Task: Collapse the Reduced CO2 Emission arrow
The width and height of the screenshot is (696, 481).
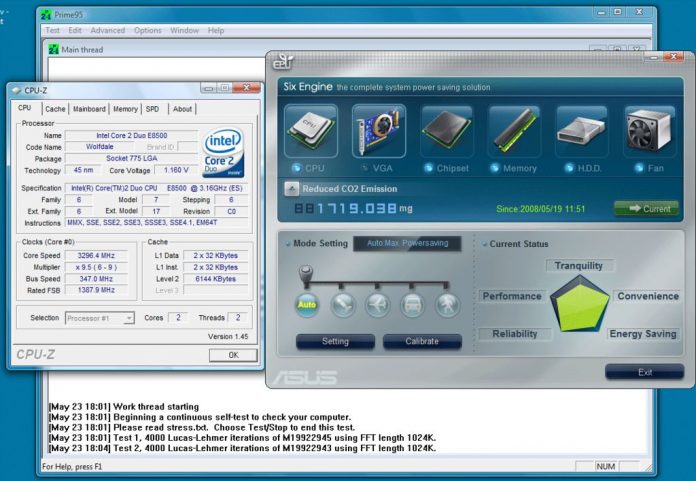Action: point(292,189)
